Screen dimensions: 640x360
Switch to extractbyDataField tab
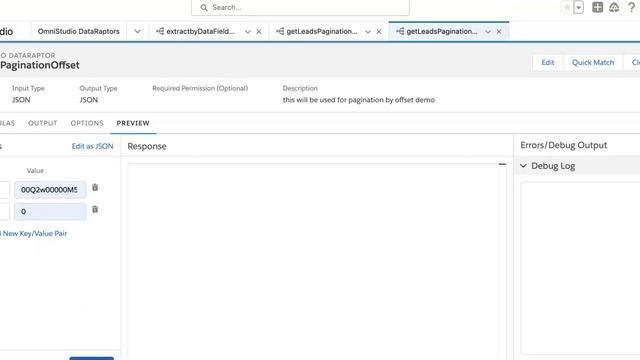200,31
